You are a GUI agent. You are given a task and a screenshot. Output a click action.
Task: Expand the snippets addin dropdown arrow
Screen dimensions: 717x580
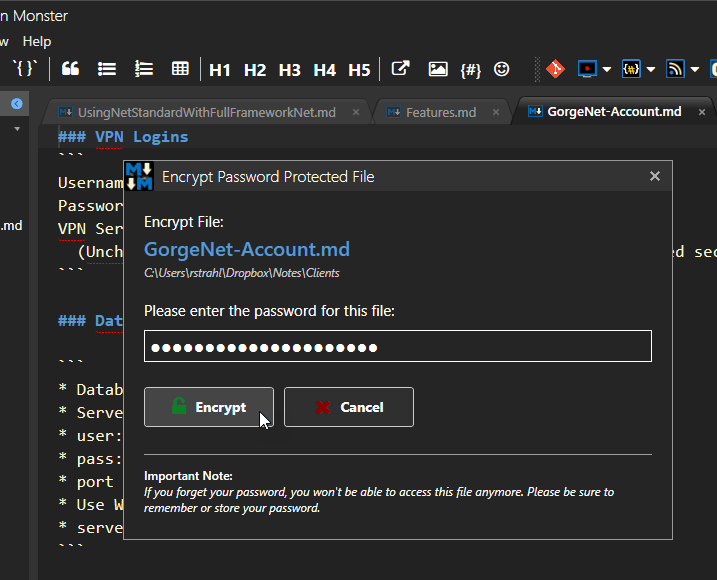point(651,70)
